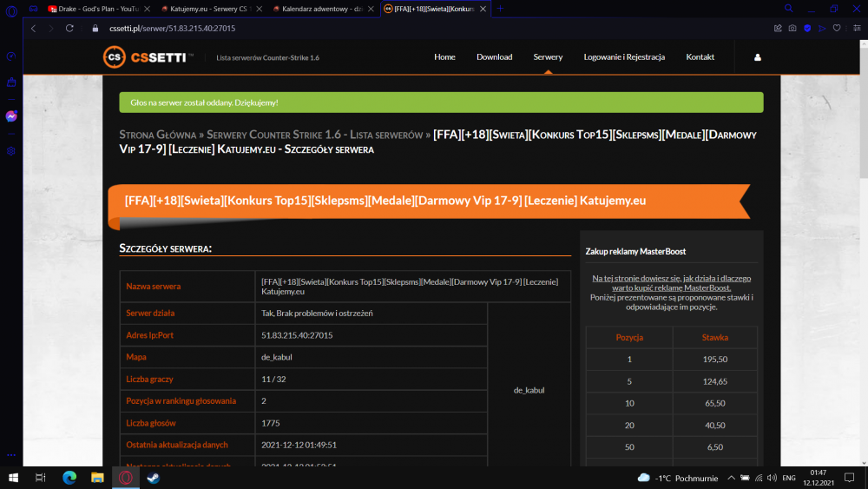This screenshot has height=489, width=868.
Task: Close the Drake - God's Plan YouTube tab
Action: (x=147, y=9)
